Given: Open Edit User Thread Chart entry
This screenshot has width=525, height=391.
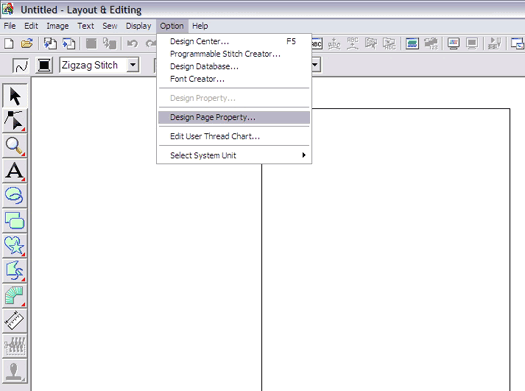Looking at the screenshot, I should pyautogui.click(x=215, y=136).
